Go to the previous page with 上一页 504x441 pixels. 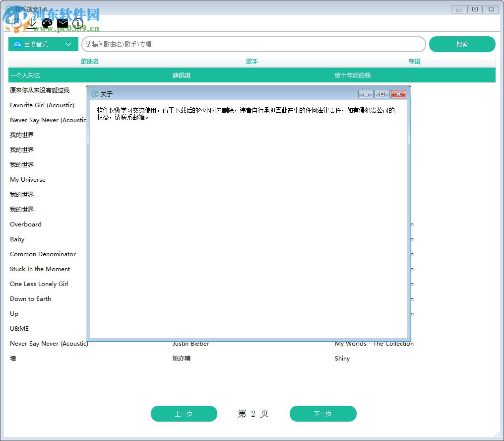pyautogui.click(x=184, y=414)
